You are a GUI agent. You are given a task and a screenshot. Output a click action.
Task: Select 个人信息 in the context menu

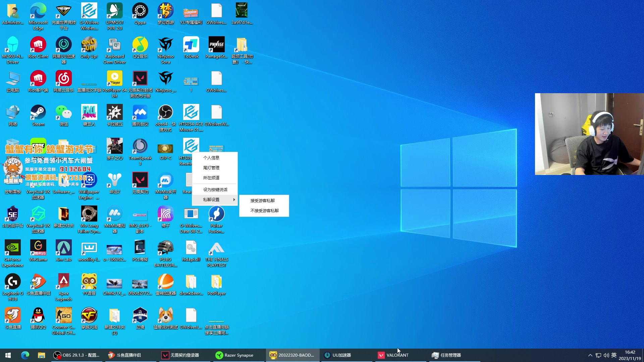[211, 158]
